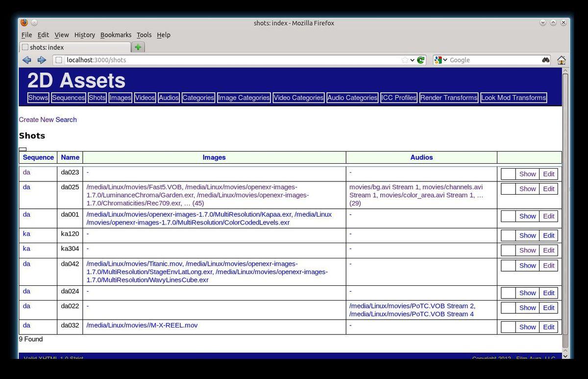The image size is (588, 379).
Task: Click the page identity icon in the URL bar
Action: coord(58,60)
